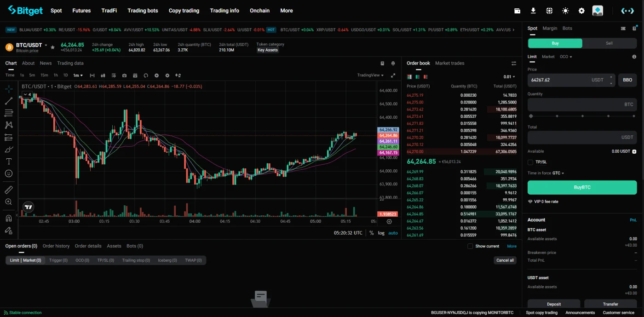Screen dimensions: 644x317
Task: Open the OCO order type dropdown
Action: tap(566, 57)
